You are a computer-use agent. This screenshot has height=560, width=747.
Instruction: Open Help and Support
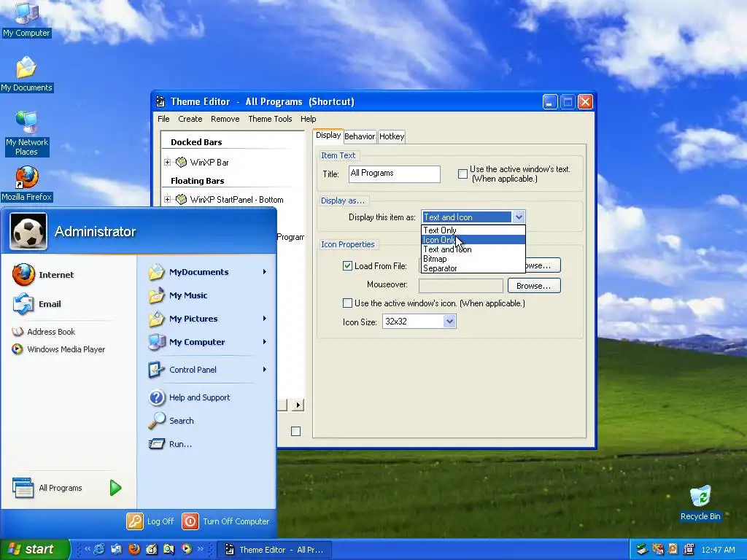click(x=190, y=397)
